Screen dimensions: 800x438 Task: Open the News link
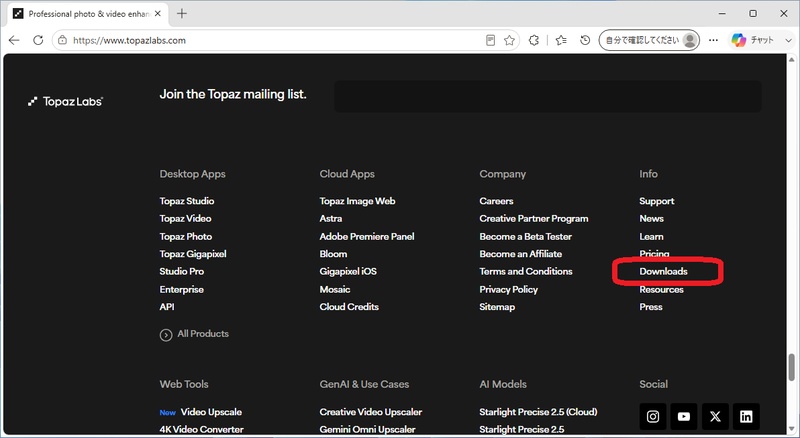coord(652,218)
